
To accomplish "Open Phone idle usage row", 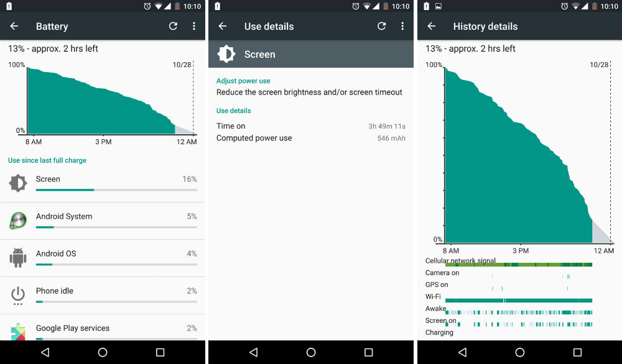I will pyautogui.click(x=103, y=296).
